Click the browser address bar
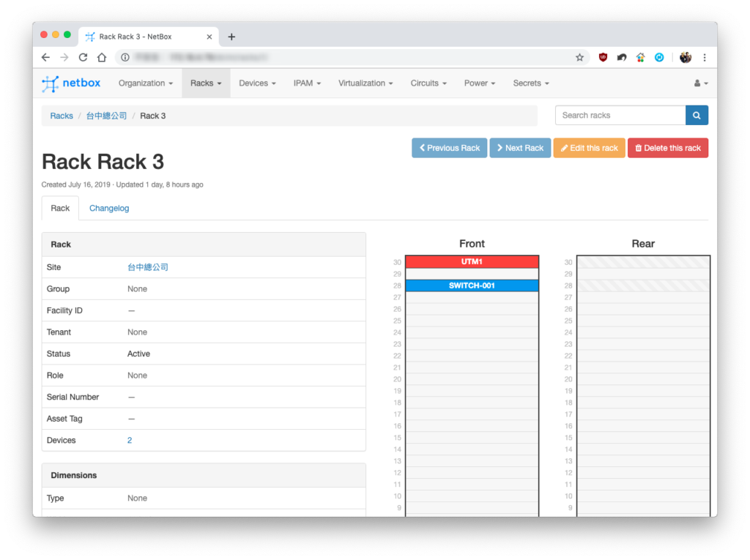 (x=352, y=57)
